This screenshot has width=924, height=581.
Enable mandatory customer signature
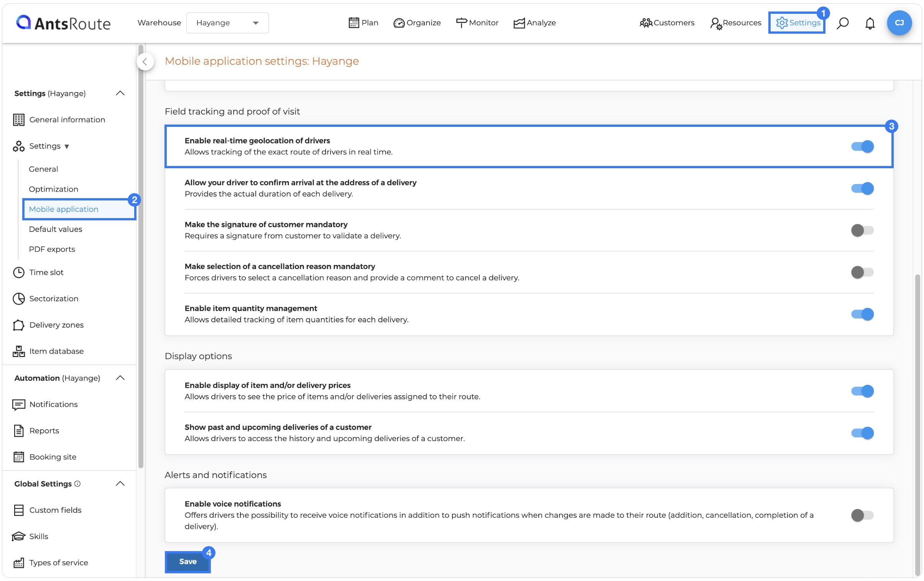point(862,230)
